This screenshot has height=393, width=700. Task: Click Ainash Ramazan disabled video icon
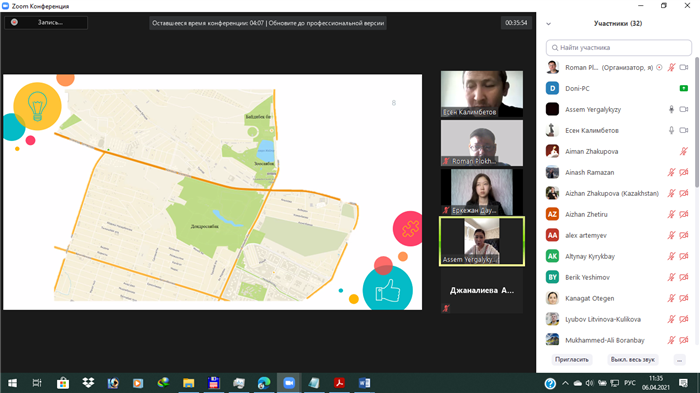coord(683,172)
